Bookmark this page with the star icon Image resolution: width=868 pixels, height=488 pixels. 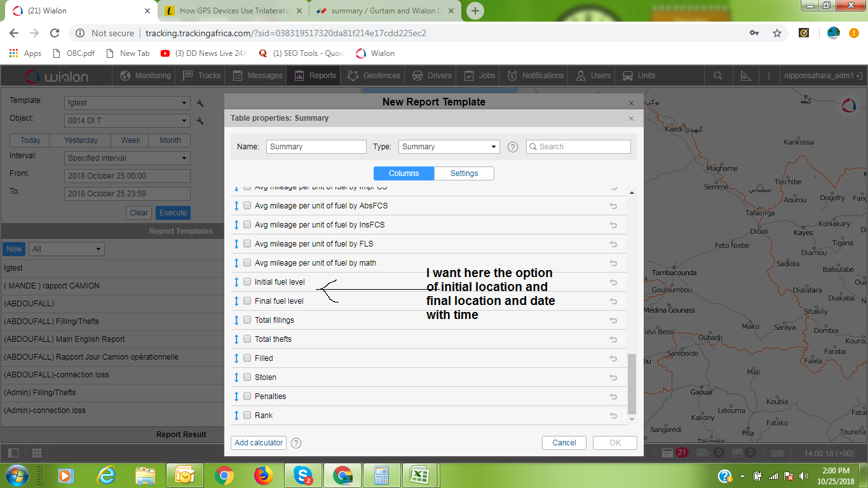click(776, 33)
